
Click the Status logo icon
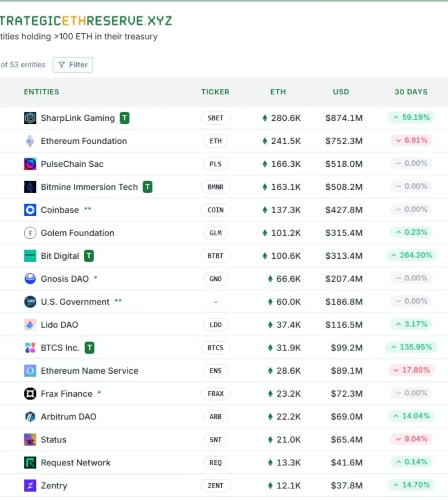coord(30,440)
